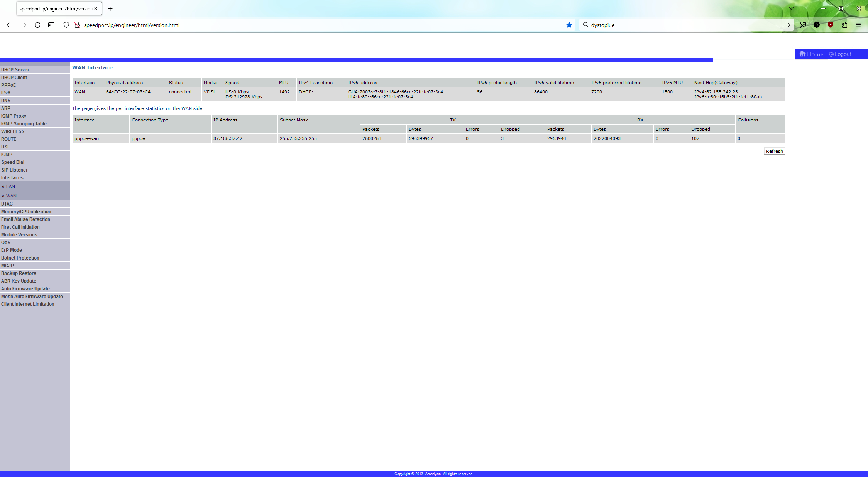Screen dimensions: 868x477
Task: Open the extensions puzzle-piece menu
Action: tap(844, 25)
